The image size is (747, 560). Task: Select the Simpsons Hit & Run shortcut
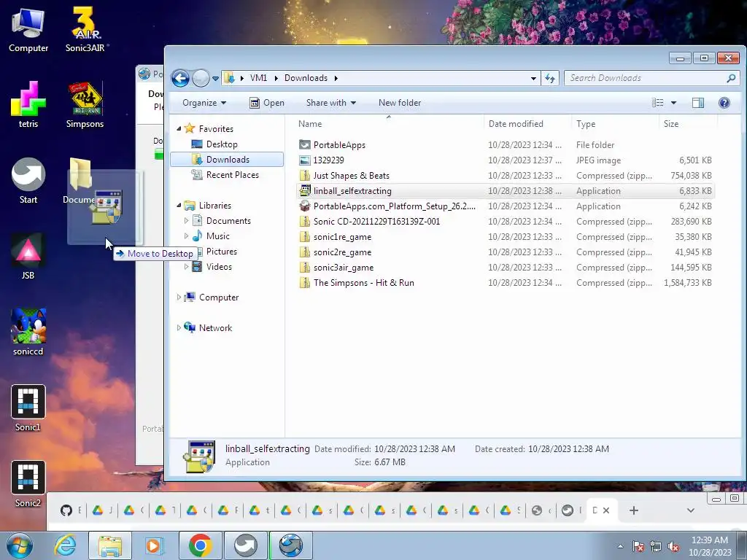[85, 105]
